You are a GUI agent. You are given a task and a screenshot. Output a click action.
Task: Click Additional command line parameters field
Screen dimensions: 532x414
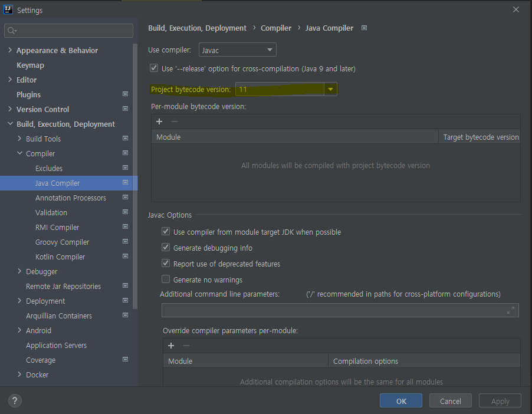(x=340, y=310)
